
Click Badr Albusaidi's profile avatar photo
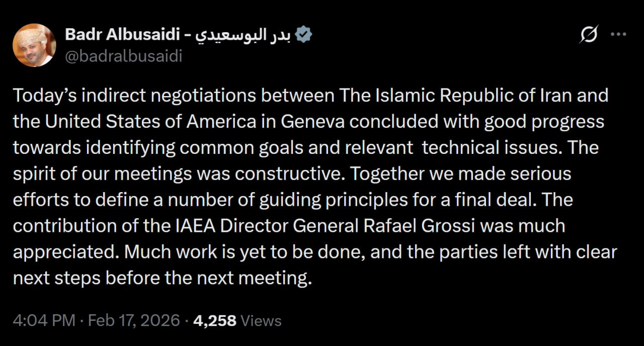(x=34, y=45)
